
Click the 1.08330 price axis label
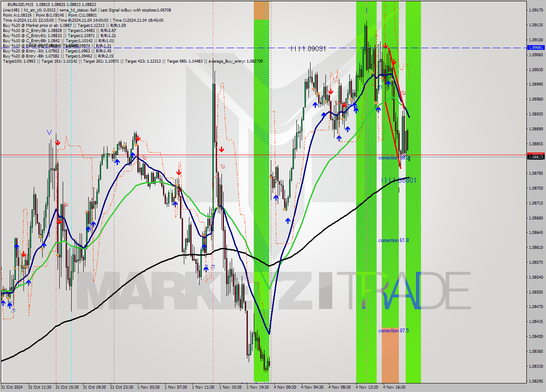(536, 366)
